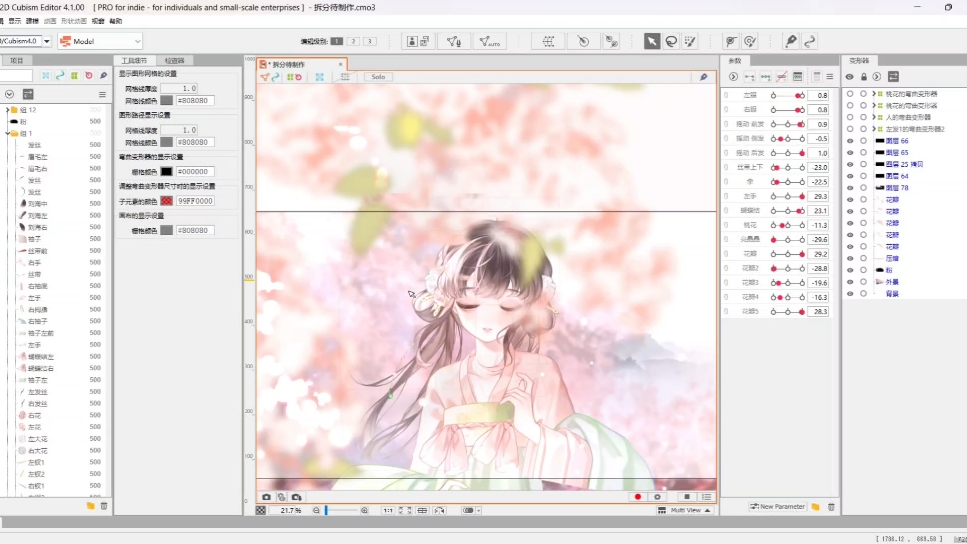
Task: Select the brush selection tool
Action: (x=690, y=41)
